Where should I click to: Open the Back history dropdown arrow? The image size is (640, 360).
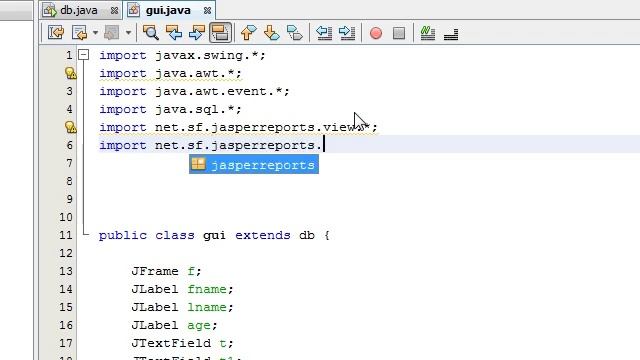click(95, 33)
